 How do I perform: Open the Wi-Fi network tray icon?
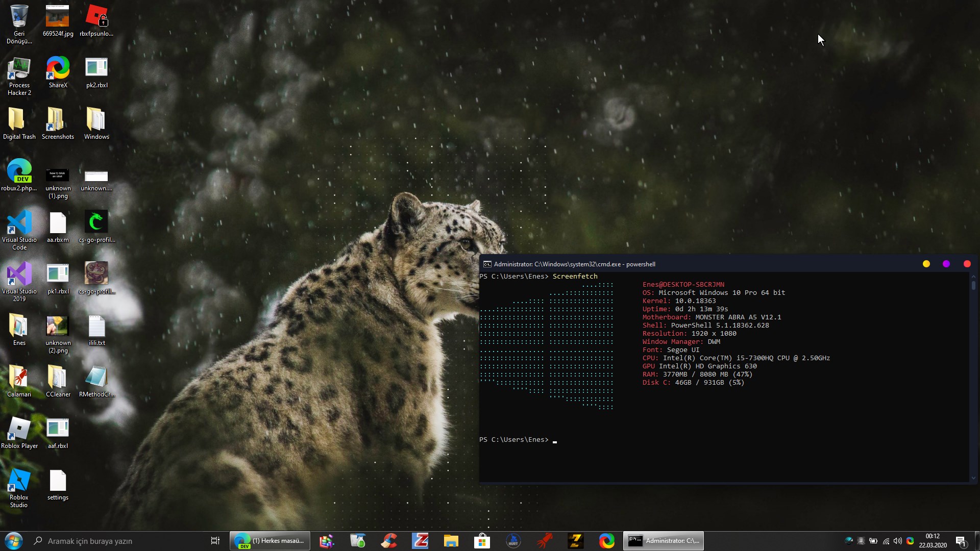[886, 541]
